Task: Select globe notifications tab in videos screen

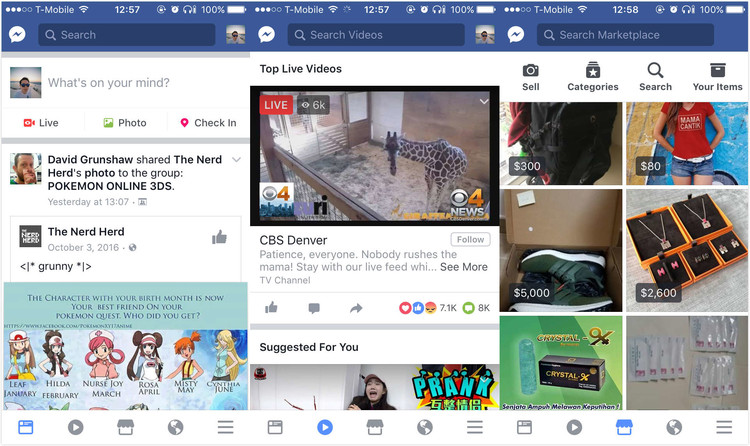Action: coord(425,427)
